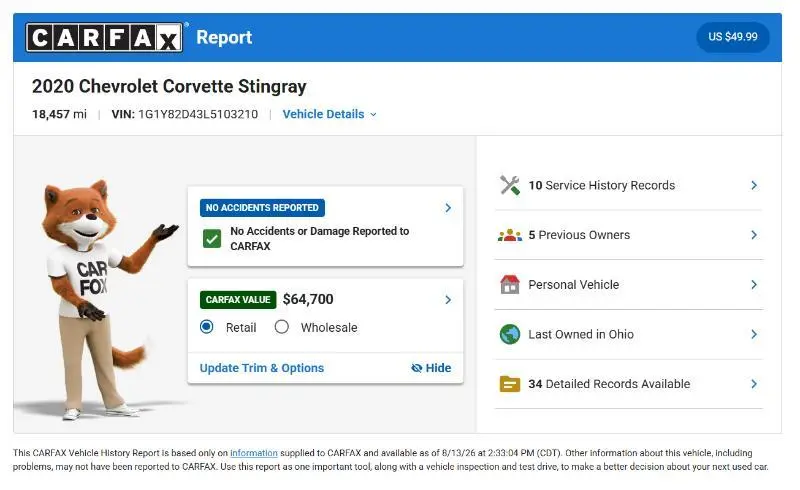Open Update Trim & Options link

pyautogui.click(x=262, y=368)
